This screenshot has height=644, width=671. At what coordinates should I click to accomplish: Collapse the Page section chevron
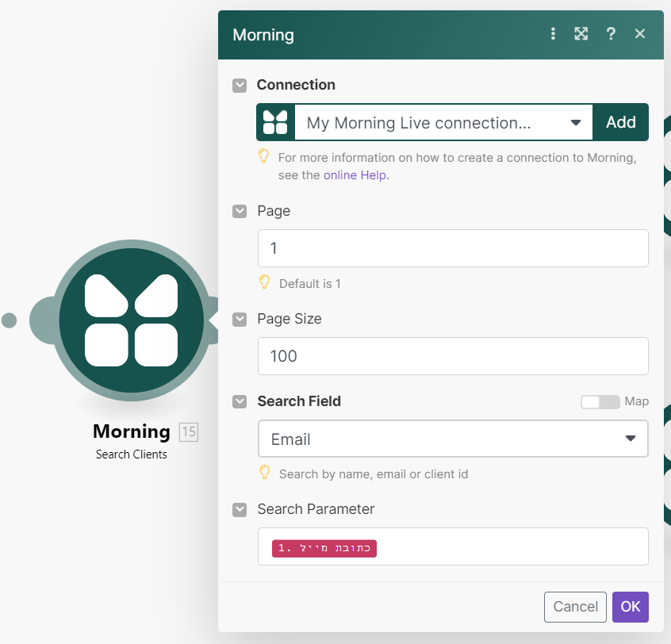pyautogui.click(x=240, y=211)
